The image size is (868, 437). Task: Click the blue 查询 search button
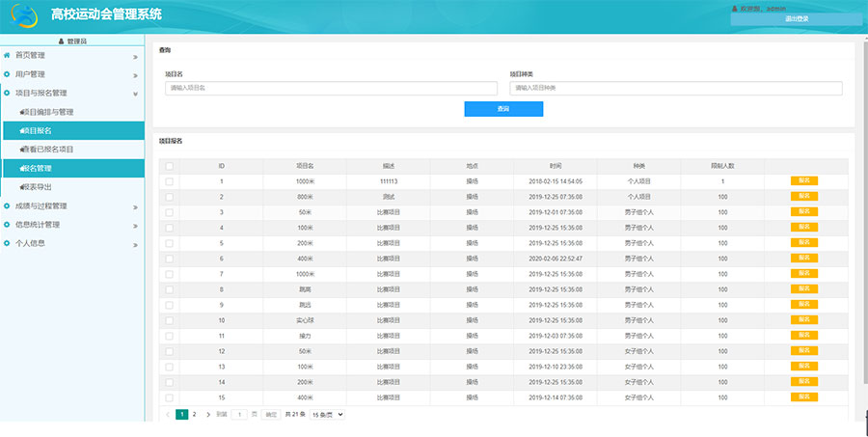[503, 109]
